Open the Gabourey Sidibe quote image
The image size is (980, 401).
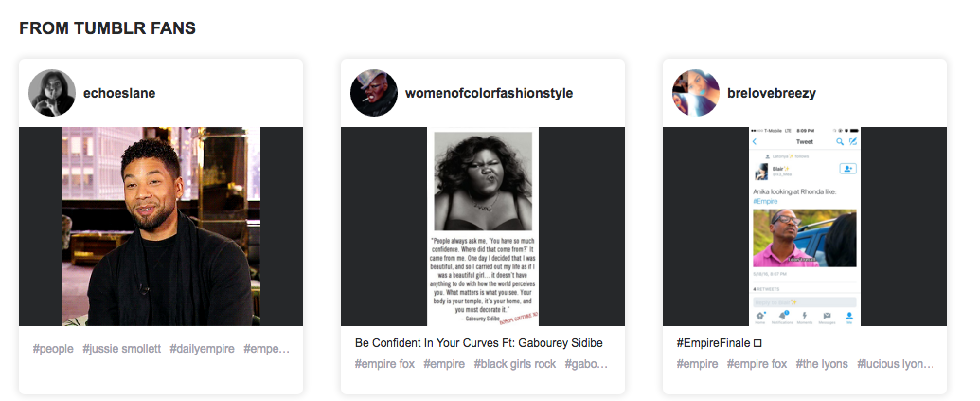tap(483, 227)
